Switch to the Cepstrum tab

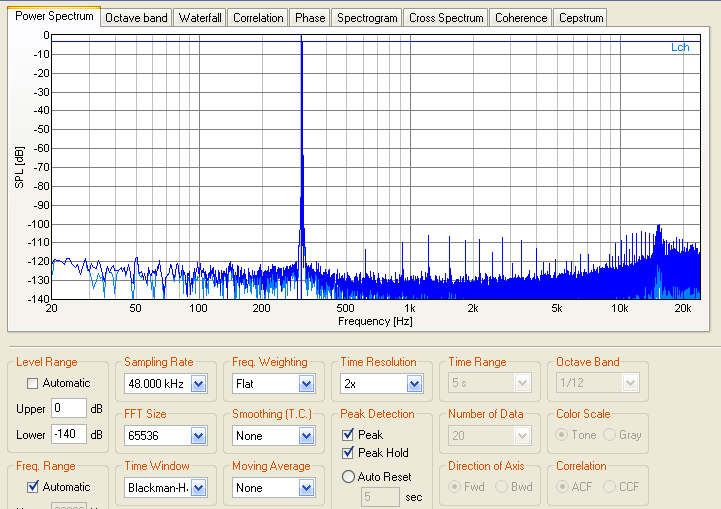coord(581,18)
